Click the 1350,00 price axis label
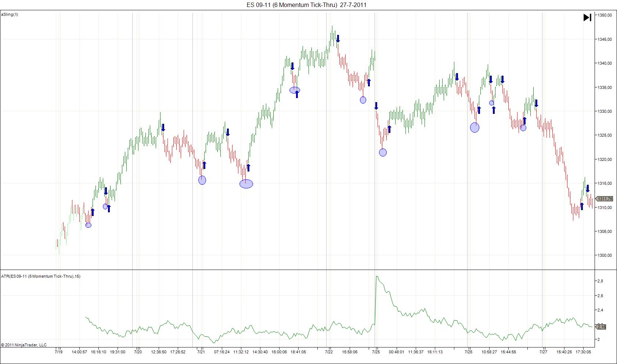The width and height of the screenshot is (617, 364). (605, 15)
